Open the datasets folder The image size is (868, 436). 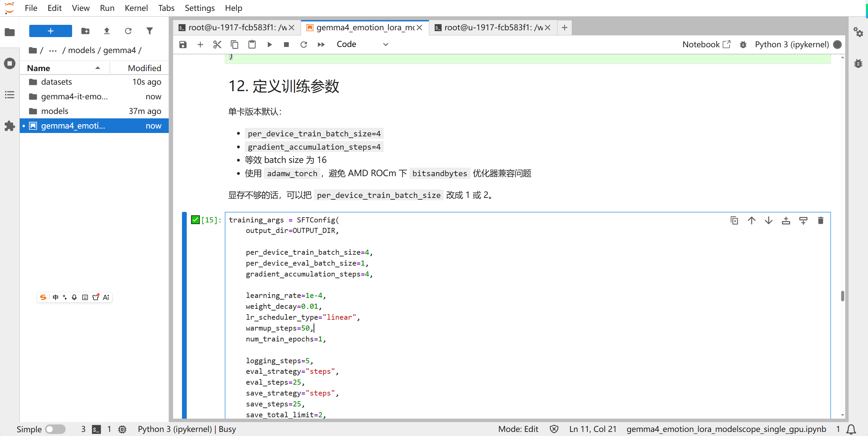point(94,82)
